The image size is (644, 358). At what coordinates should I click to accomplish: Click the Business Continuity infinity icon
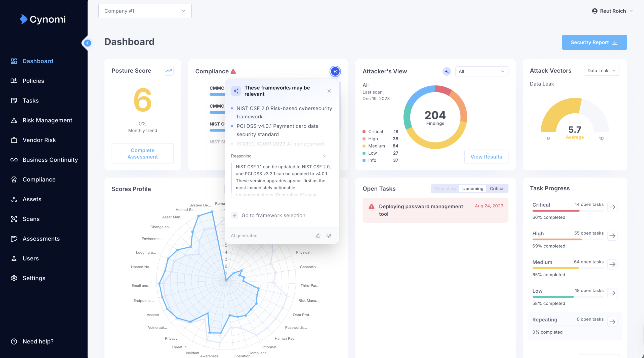pyautogui.click(x=14, y=160)
